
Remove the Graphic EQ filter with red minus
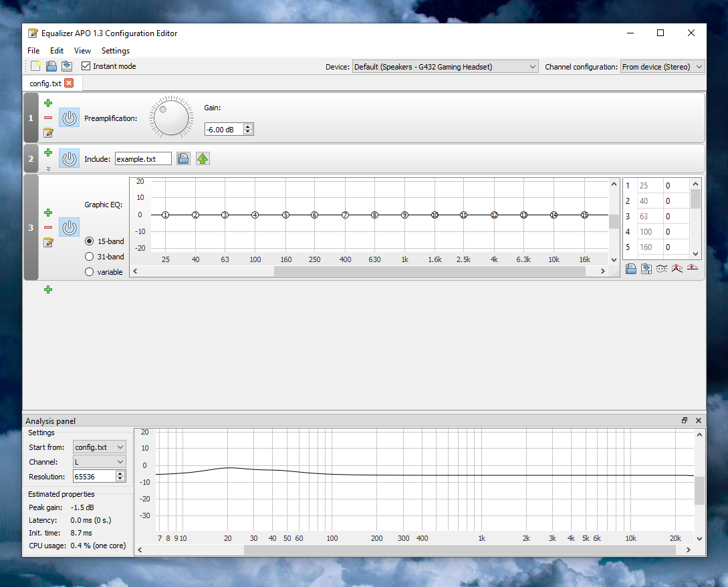click(x=48, y=227)
